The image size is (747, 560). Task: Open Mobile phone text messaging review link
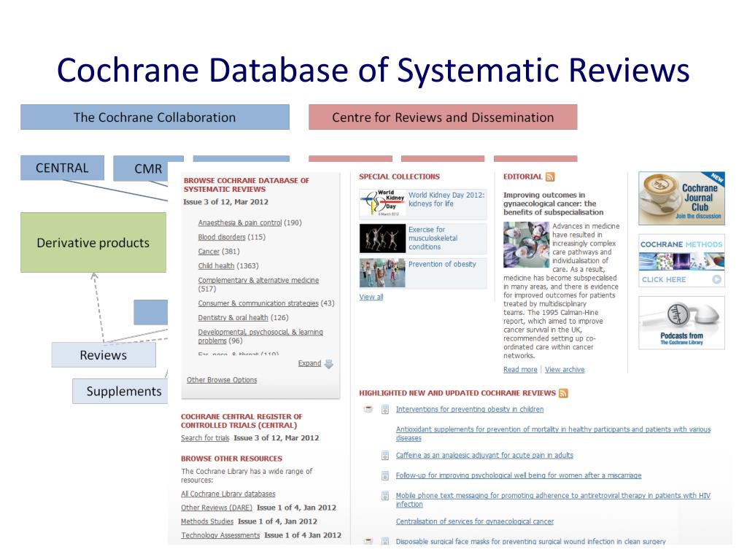coord(553,500)
